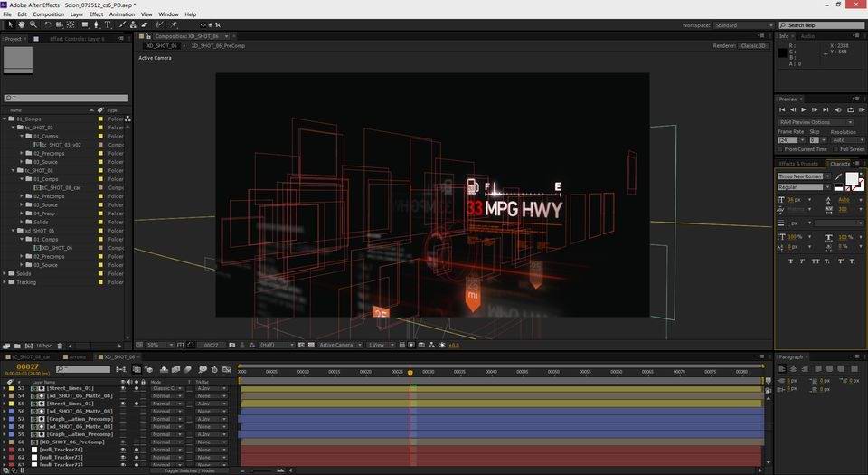Collapse the 01_Comps top folder

(x=5, y=119)
